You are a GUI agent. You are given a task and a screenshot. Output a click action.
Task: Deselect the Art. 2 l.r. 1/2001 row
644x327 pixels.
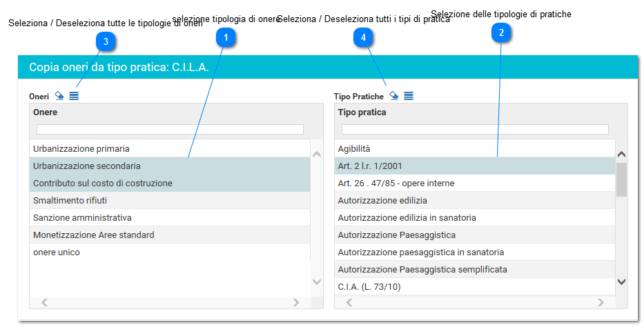[x=475, y=166]
